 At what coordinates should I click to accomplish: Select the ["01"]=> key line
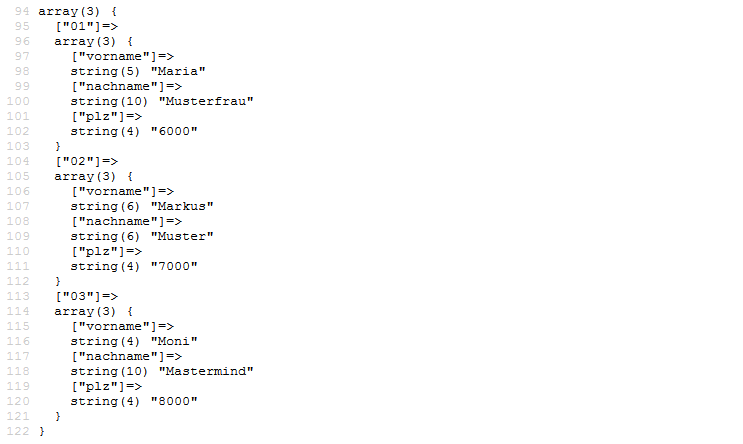point(87,26)
